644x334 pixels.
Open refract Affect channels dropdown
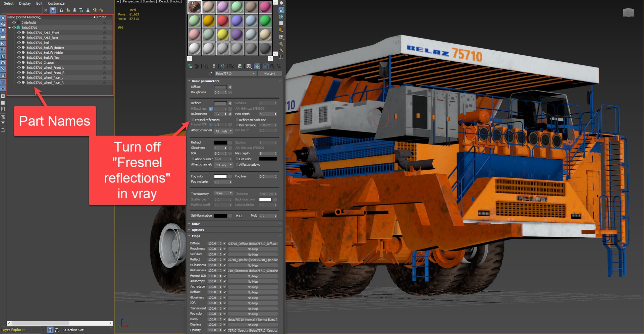[x=224, y=165]
